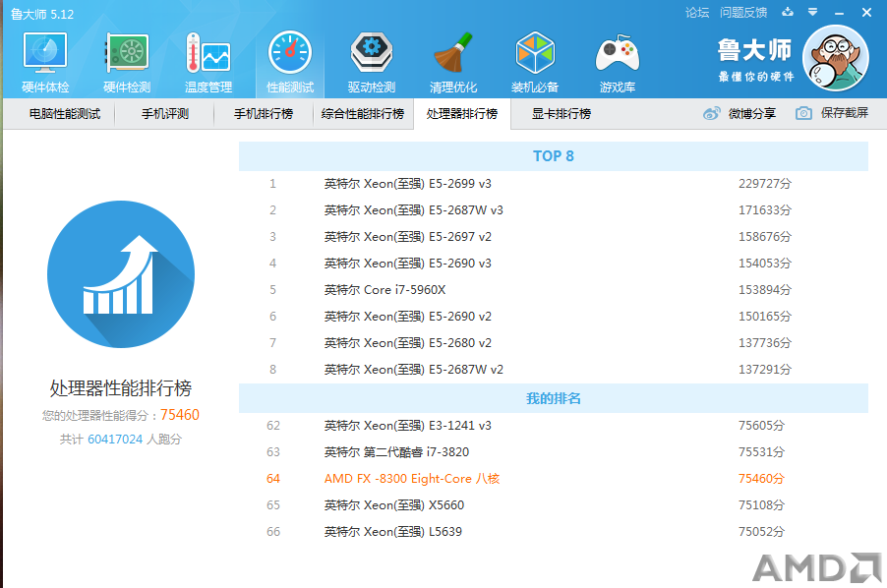Open 游戏库 game library
The image size is (887, 588).
618,63
